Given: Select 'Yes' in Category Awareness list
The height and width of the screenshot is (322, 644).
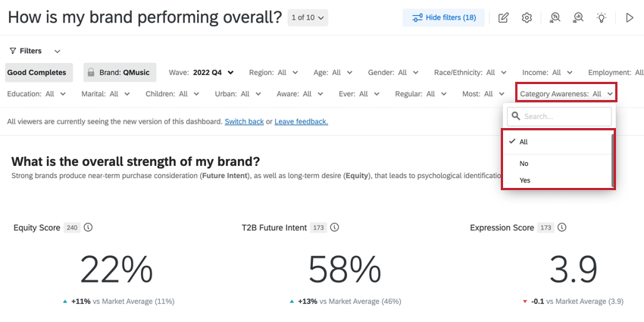Looking at the screenshot, I should tap(524, 180).
